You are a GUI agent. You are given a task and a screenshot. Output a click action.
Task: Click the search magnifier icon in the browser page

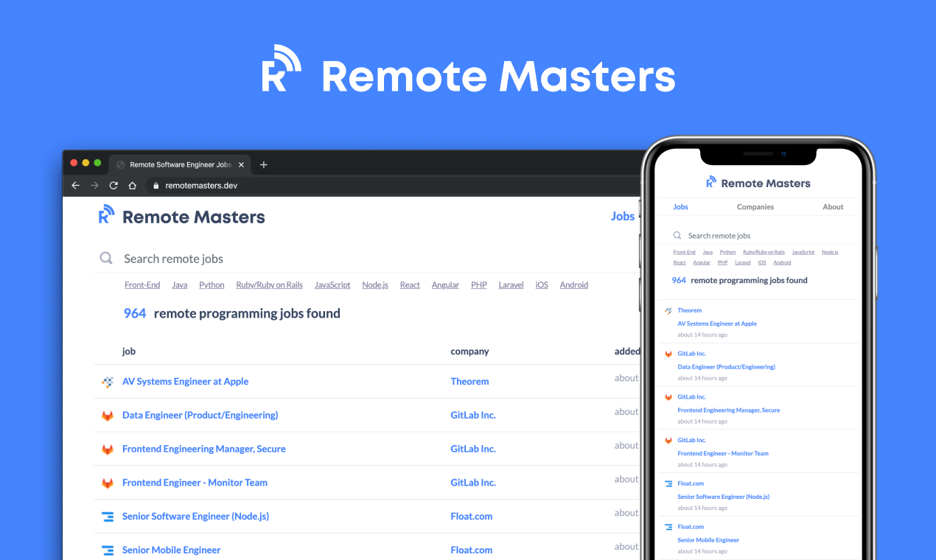[106, 258]
